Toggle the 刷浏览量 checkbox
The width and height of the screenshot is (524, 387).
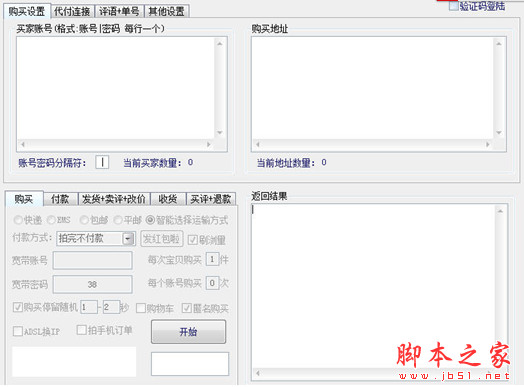[x=192, y=240]
